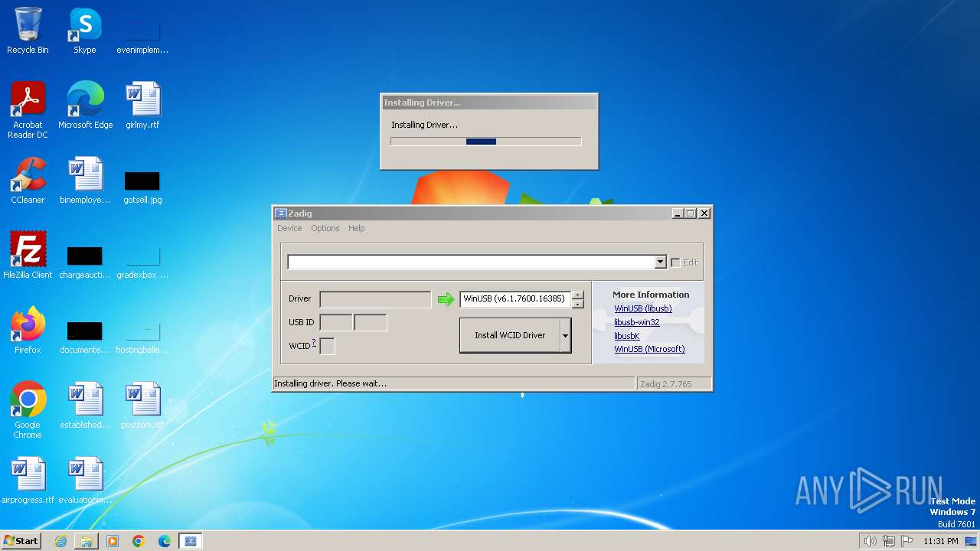980x551 pixels.
Task: Select the binemploye document icon
Action: pyautogui.click(x=85, y=181)
